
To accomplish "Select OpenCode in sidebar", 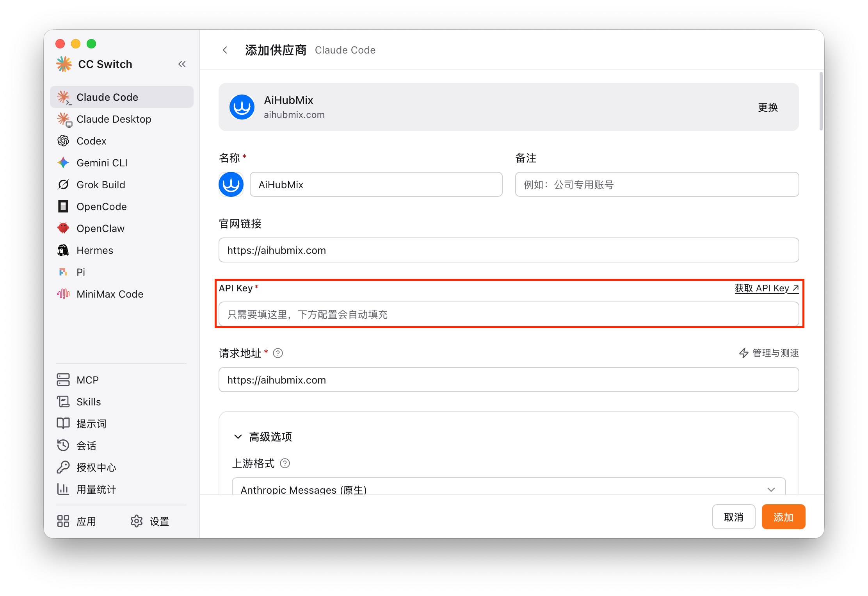I will point(122,207).
